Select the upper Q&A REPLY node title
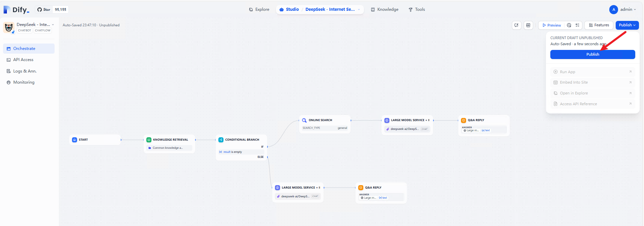 476,120
